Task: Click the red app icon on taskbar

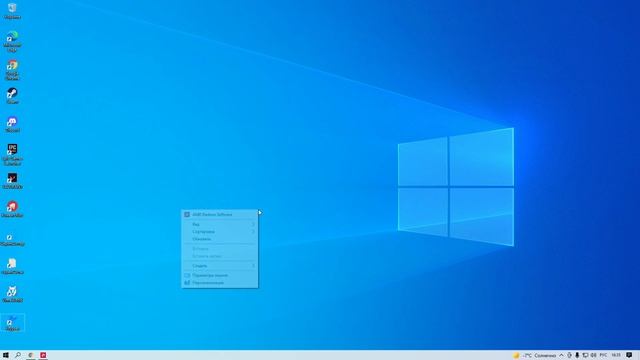Action: pos(43,355)
